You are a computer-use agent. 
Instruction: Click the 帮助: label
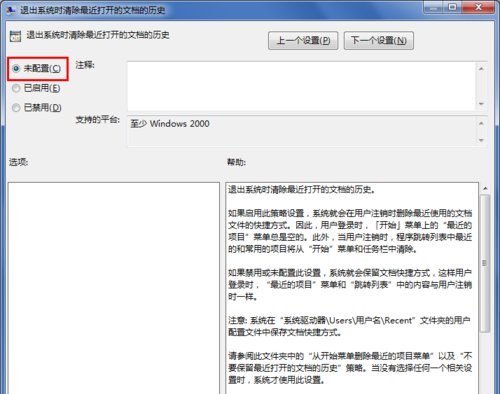point(236,162)
